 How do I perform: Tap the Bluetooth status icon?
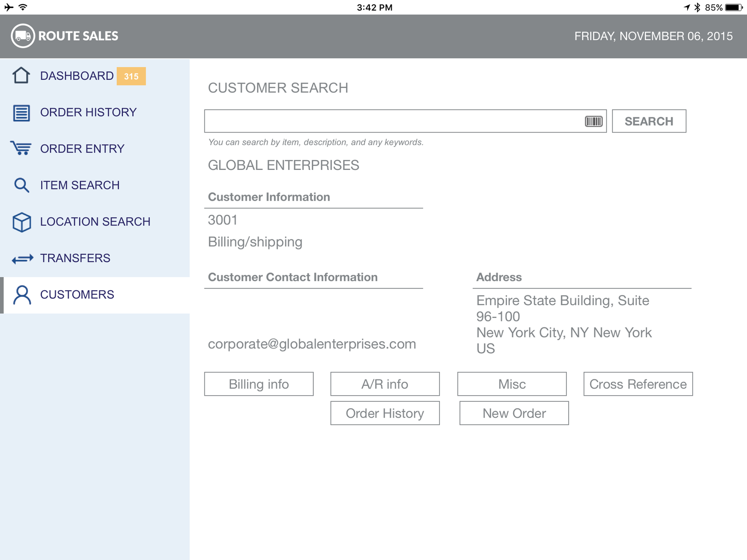(x=697, y=7)
